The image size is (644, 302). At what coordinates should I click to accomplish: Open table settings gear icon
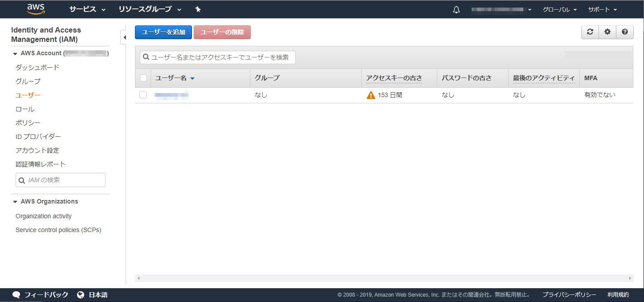tap(607, 32)
